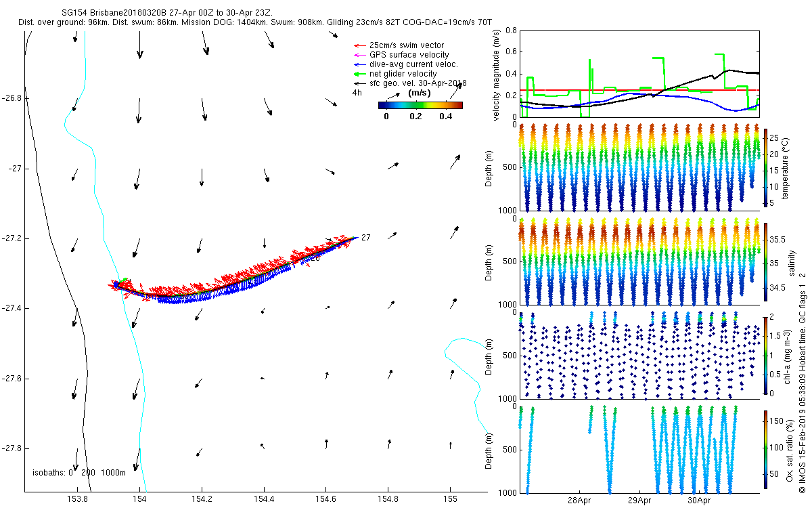Click the 28Apr tick label on time axis
This screenshot has width=812, height=508.
(x=580, y=502)
